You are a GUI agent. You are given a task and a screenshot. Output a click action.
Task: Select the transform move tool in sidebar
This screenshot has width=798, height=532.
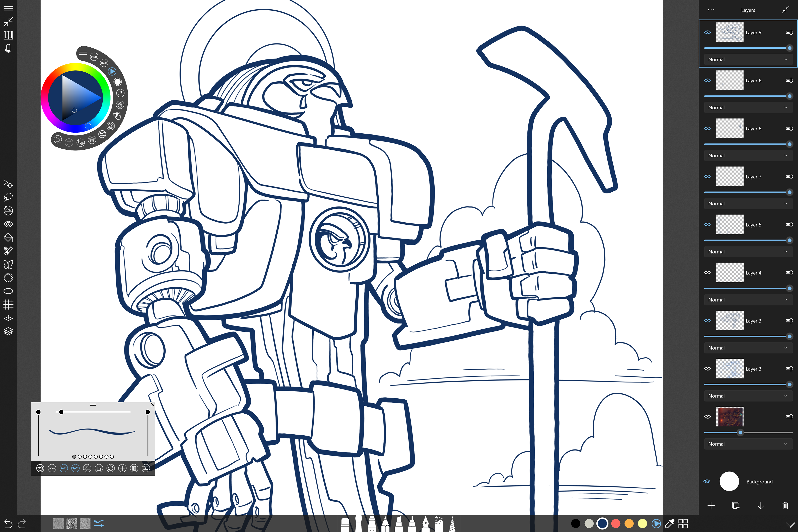pos(8,184)
